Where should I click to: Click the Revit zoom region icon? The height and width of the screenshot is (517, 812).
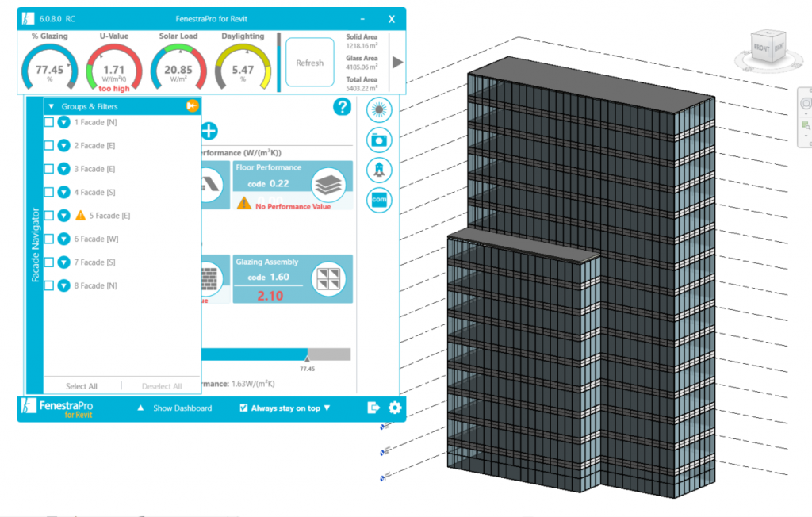coord(806,126)
